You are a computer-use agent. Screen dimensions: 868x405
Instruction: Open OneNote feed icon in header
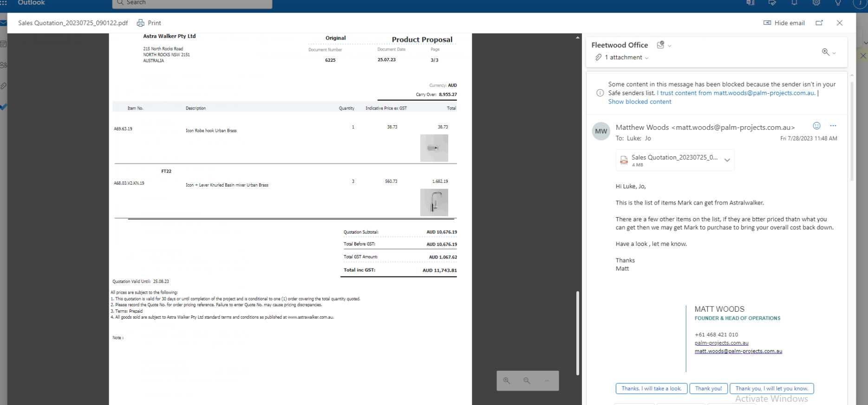click(750, 3)
